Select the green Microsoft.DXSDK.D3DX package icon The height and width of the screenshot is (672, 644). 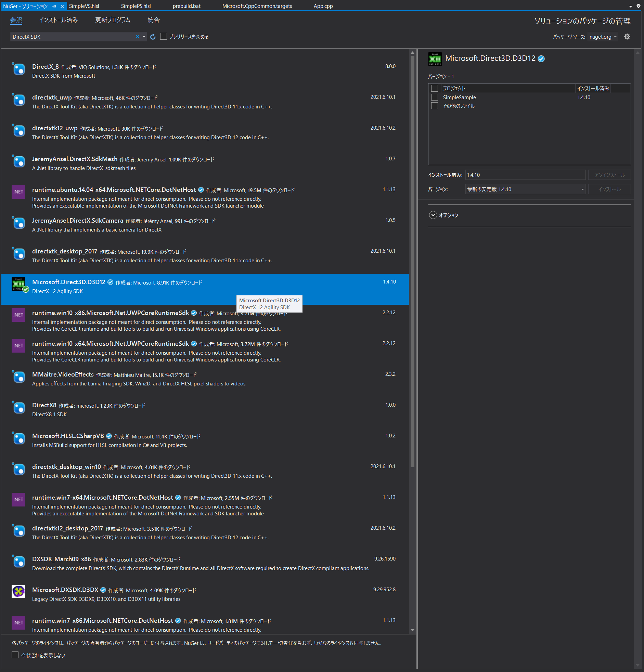coord(19,591)
